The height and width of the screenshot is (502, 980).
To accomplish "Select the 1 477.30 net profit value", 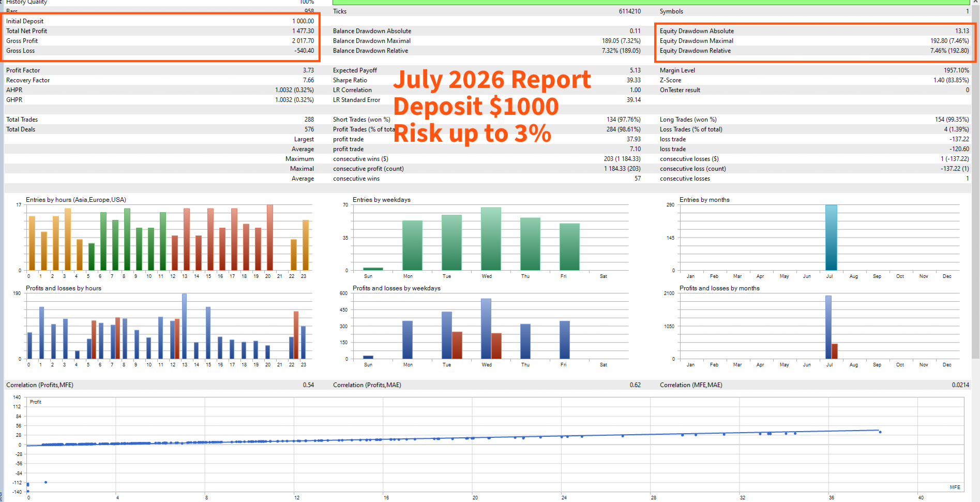I will pos(303,31).
